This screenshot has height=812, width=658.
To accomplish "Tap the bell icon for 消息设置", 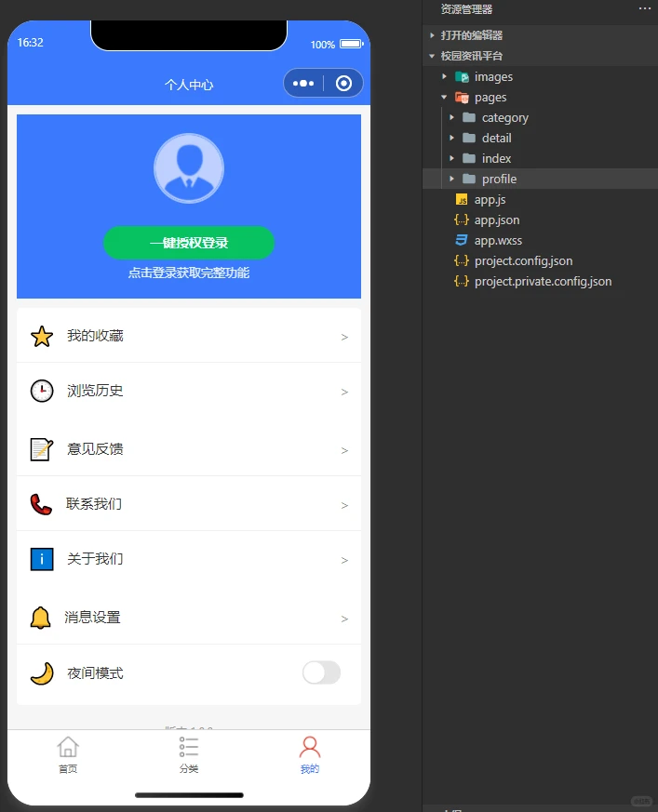I will point(40,618).
